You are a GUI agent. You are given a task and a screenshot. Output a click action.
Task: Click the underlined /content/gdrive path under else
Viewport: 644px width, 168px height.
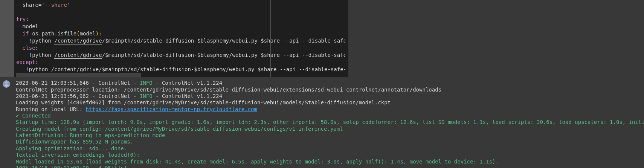pos(78,55)
